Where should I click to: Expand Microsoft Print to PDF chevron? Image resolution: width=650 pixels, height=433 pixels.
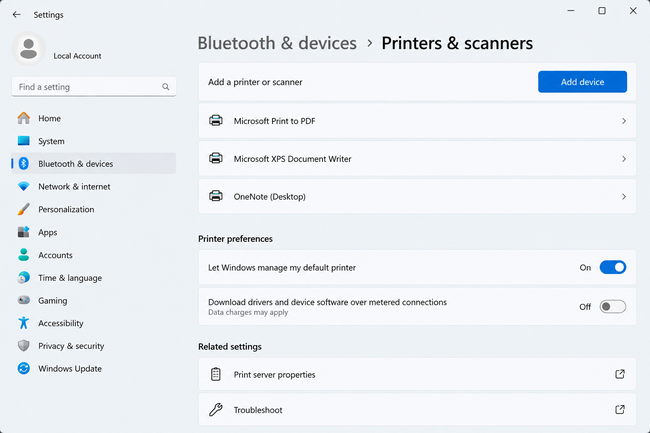(624, 121)
